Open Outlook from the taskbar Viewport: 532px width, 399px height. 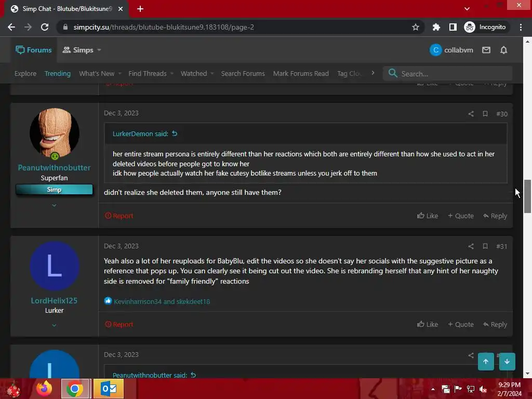pos(108,389)
